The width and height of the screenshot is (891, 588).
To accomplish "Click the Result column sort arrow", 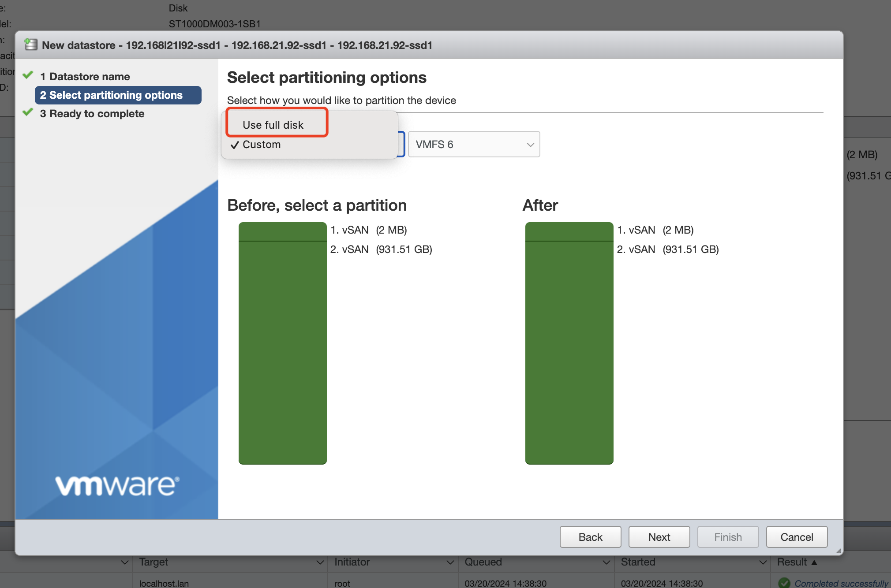I will [x=814, y=562].
